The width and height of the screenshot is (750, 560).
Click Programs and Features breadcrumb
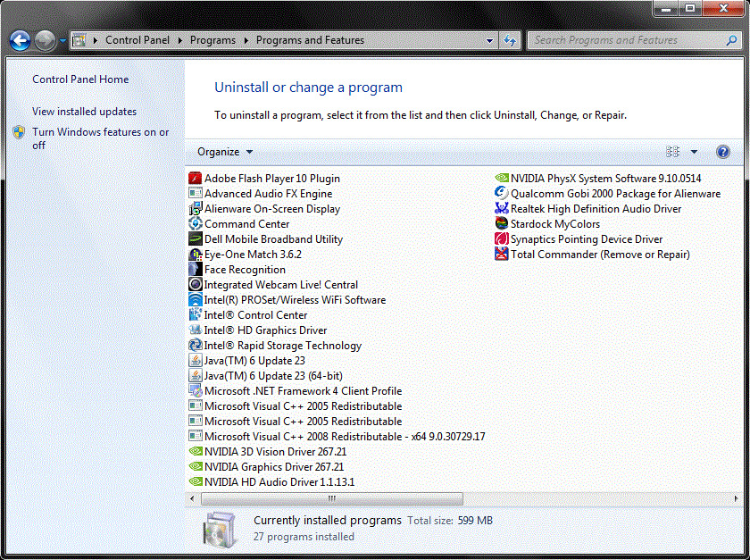click(x=310, y=40)
